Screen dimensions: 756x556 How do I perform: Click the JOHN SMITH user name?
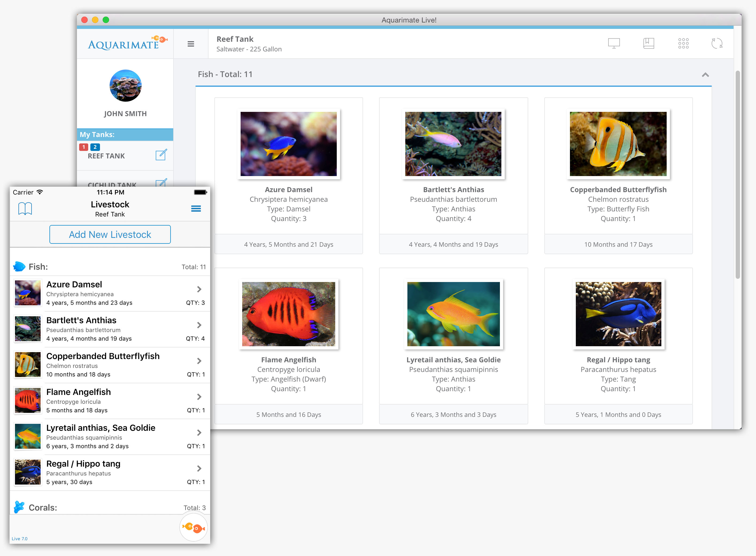(x=125, y=114)
